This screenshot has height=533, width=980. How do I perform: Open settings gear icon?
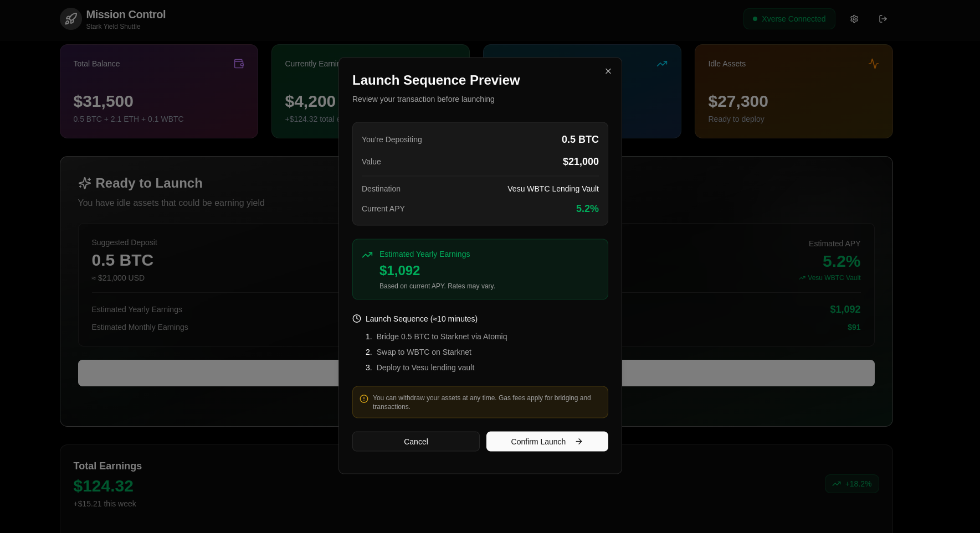pos(854,19)
